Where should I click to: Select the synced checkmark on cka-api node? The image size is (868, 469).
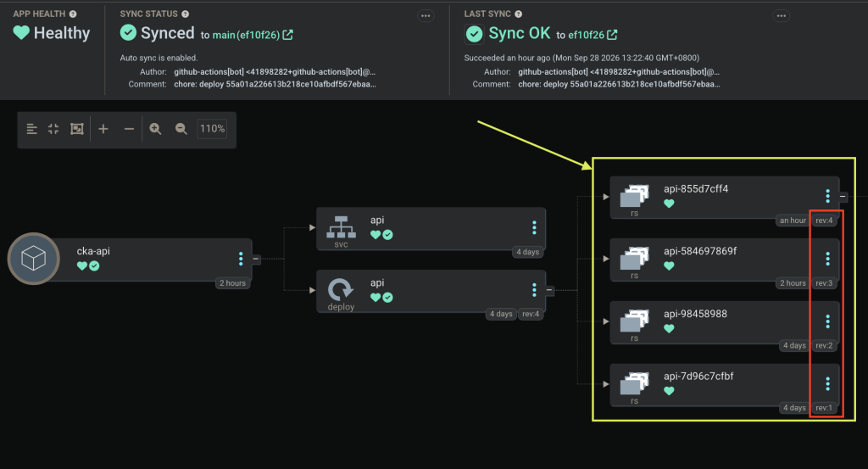coord(94,265)
